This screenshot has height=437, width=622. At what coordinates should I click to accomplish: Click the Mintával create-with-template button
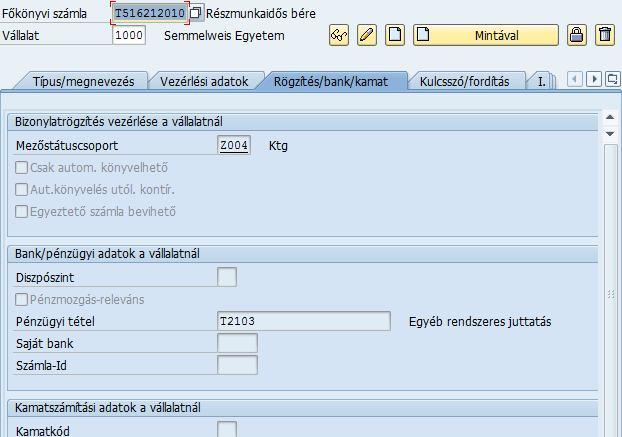486,35
